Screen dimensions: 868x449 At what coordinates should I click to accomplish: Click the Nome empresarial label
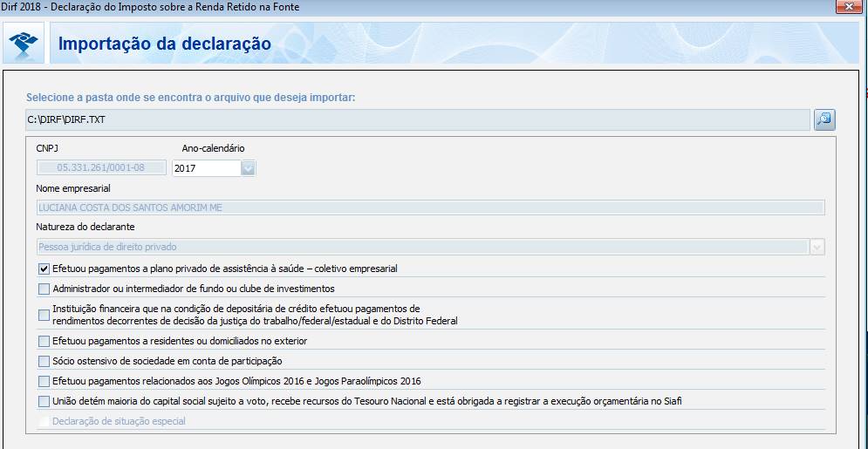(73, 188)
